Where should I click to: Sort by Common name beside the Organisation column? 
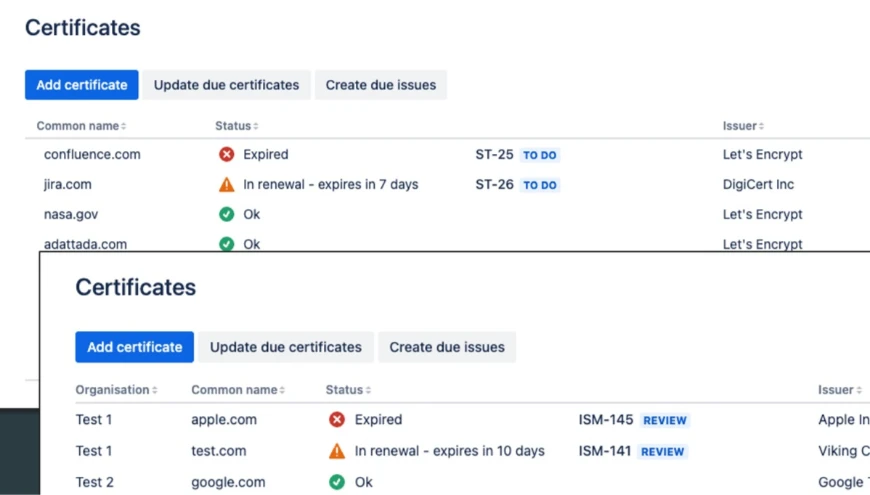tap(238, 390)
